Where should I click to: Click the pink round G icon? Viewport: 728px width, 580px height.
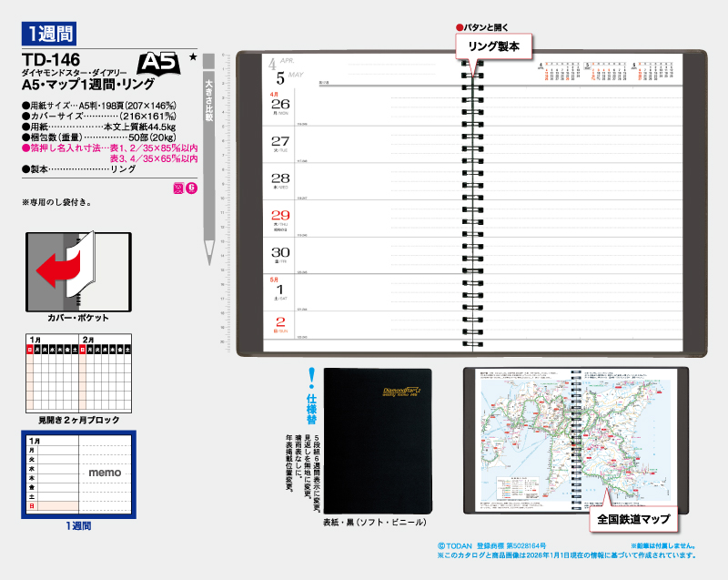pyautogui.click(x=191, y=188)
